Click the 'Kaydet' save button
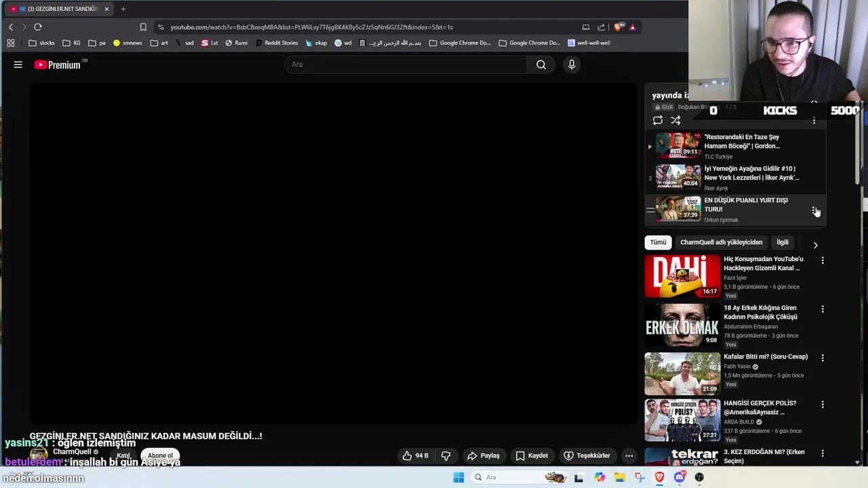 pos(532,455)
